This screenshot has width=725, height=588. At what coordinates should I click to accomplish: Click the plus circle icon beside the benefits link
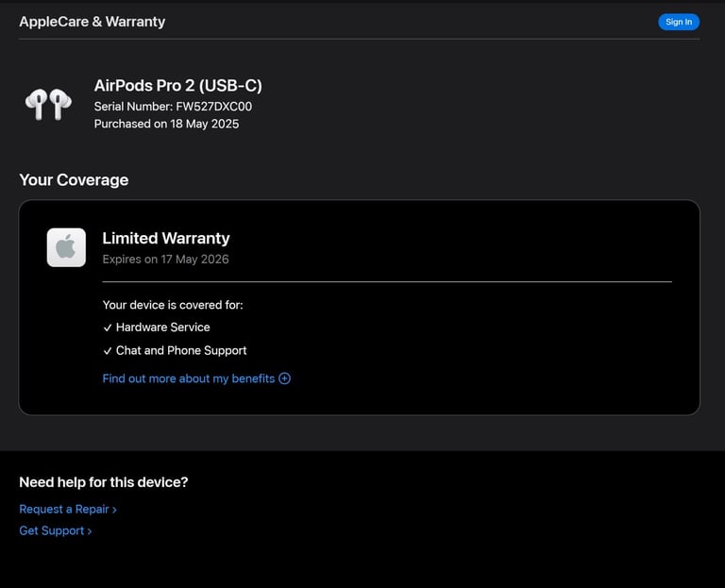[x=285, y=378]
